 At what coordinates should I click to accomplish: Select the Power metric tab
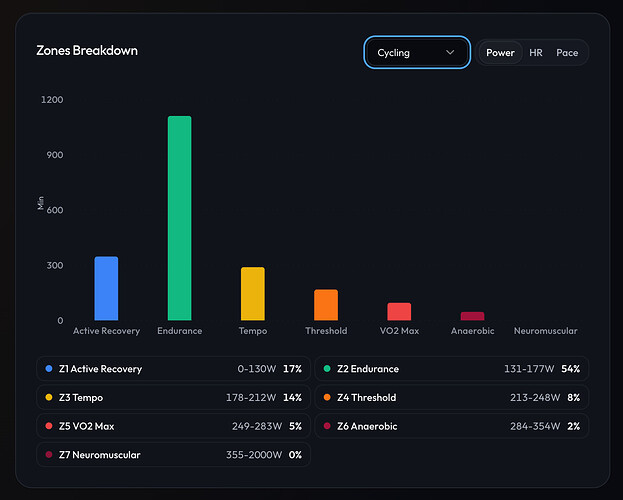tap(500, 52)
